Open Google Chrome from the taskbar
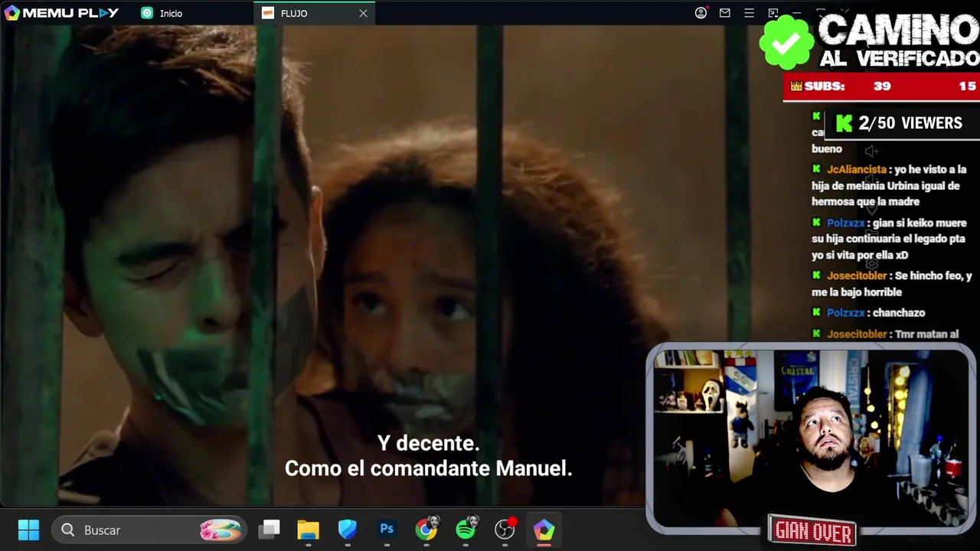 426,529
